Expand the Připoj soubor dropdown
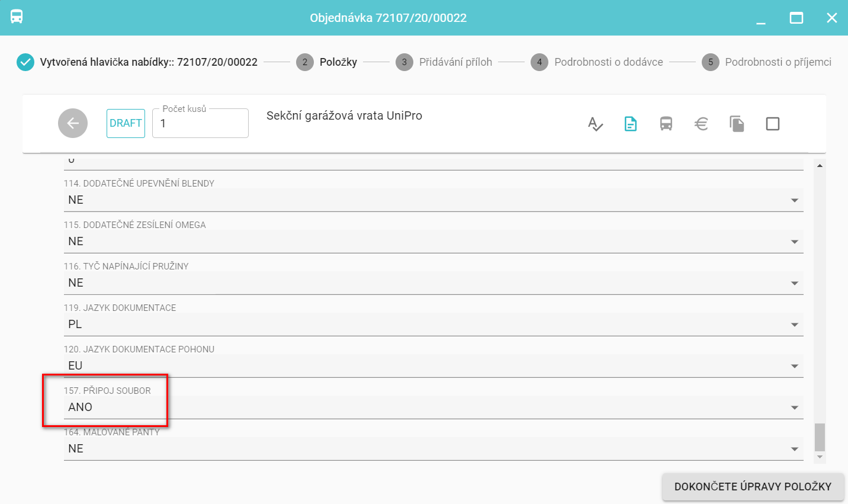 tap(795, 408)
